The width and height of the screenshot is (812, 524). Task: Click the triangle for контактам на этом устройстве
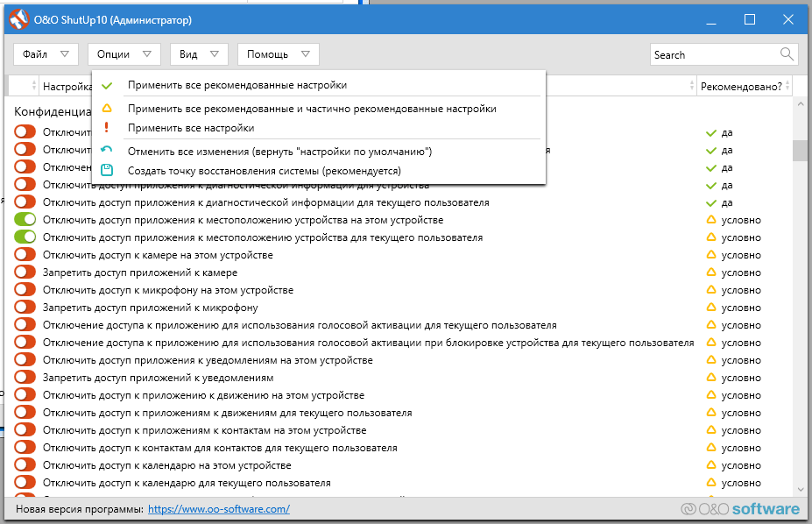pyautogui.click(x=711, y=430)
